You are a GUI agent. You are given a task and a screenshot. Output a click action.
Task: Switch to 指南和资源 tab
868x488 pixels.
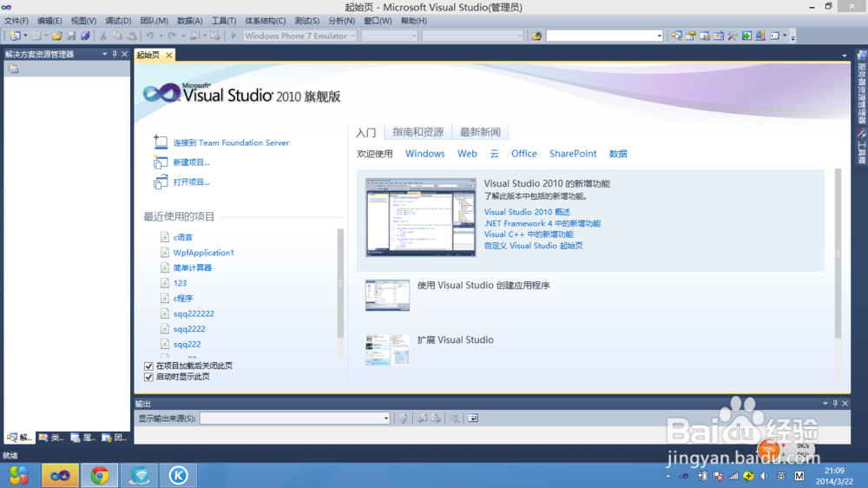coord(418,132)
